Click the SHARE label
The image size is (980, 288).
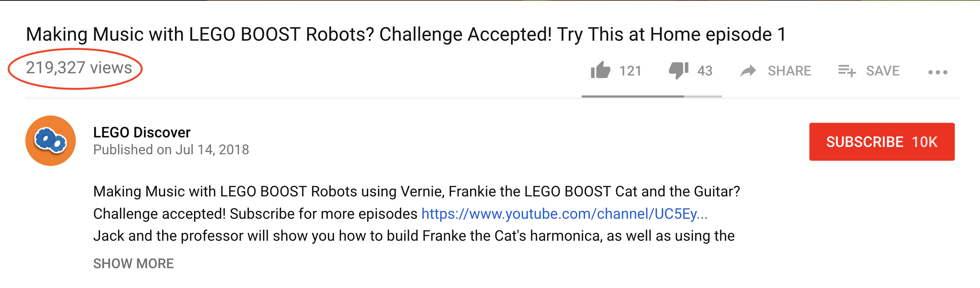coord(789,71)
